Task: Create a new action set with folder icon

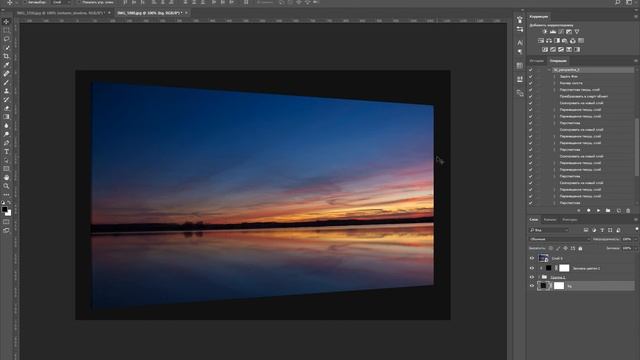Action: tap(608, 211)
